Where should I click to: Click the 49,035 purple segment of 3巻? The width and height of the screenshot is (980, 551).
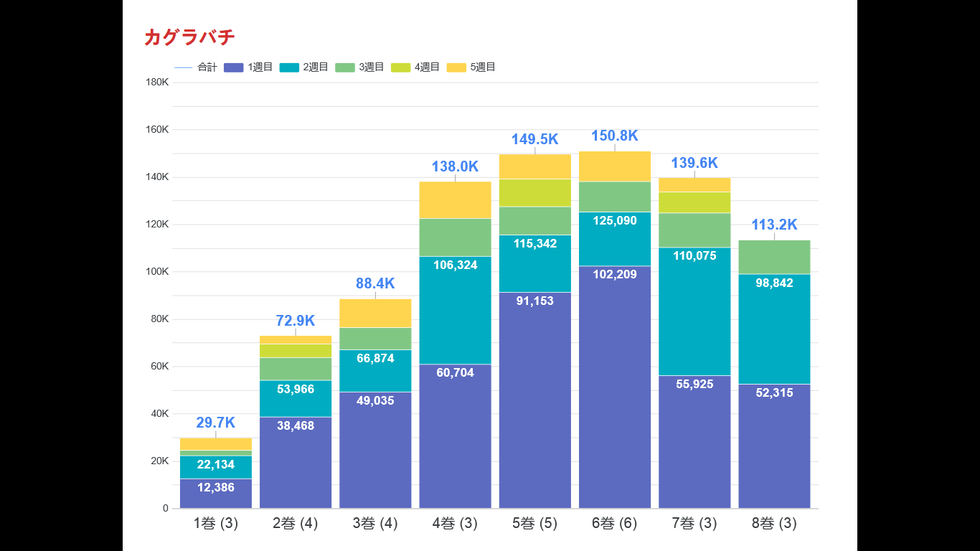375,451
